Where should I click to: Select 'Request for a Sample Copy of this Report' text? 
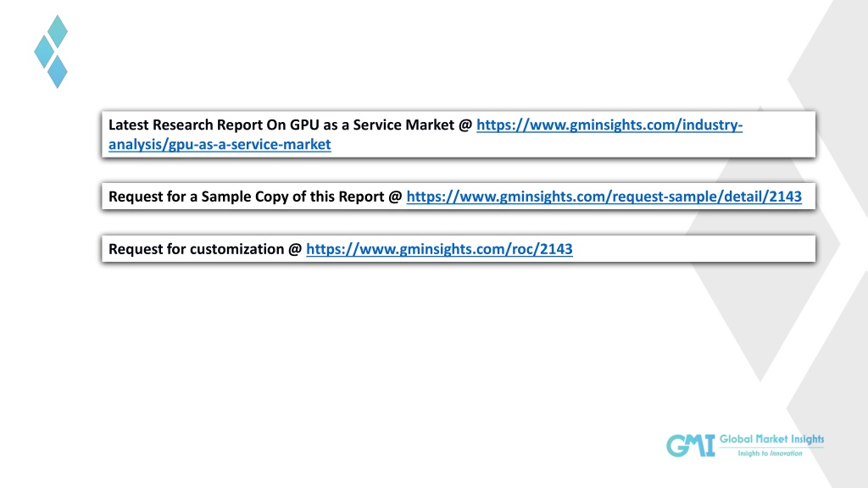pyautogui.click(x=247, y=197)
